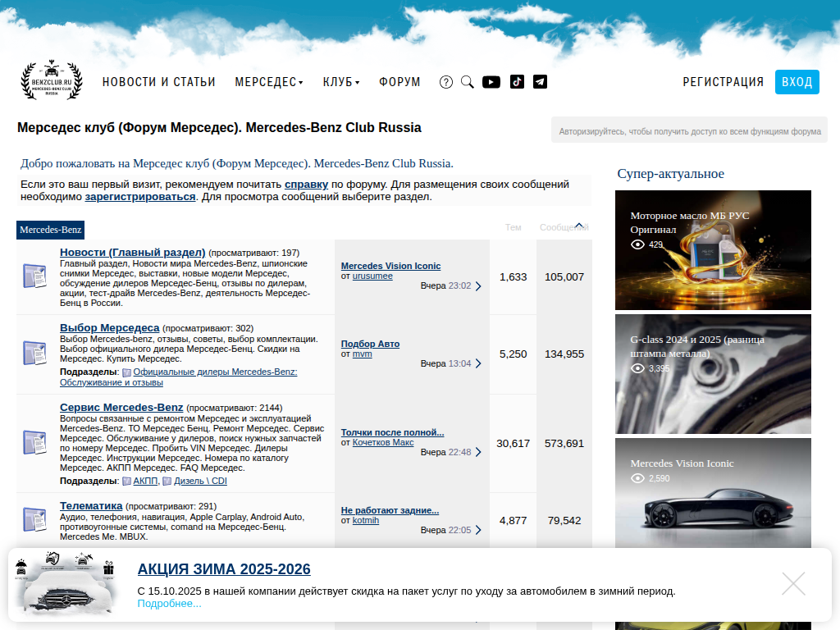The height and width of the screenshot is (630, 840).
Task: Jump to latest post in Подбор Авто
Action: 478,363
